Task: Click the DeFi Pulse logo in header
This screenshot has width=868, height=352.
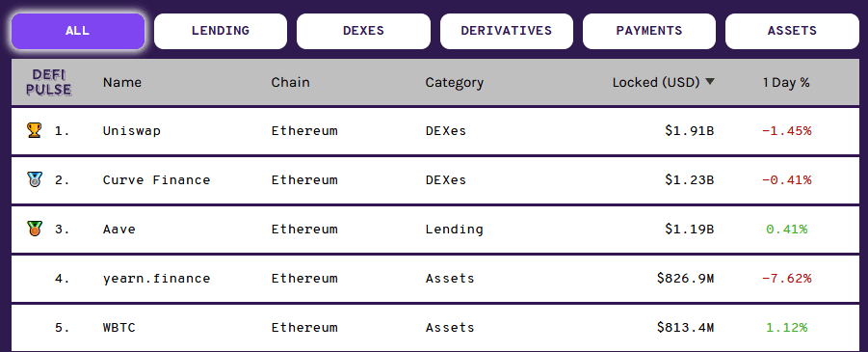Action: pyautogui.click(x=51, y=82)
